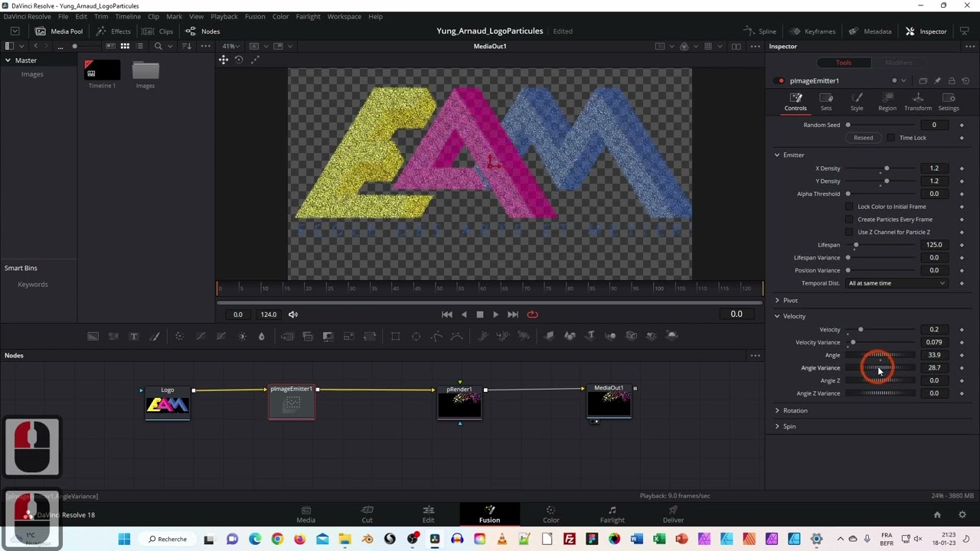Show the Effects library

pyautogui.click(x=113, y=31)
